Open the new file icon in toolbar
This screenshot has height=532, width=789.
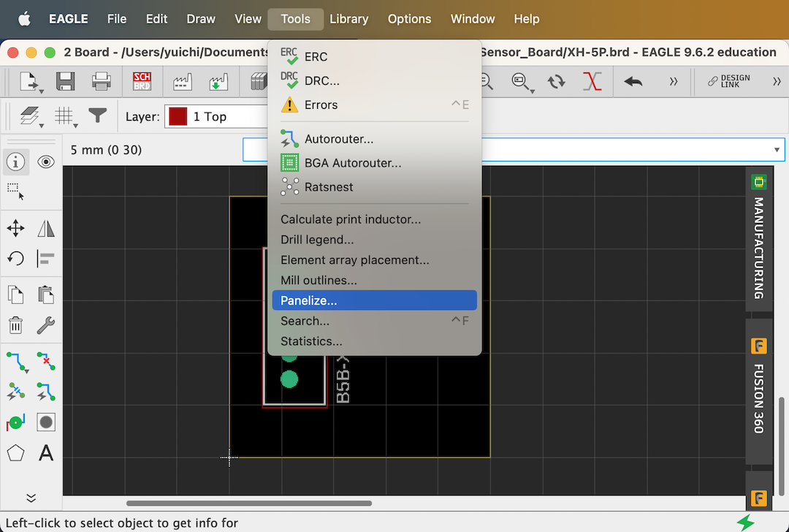pyautogui.click(x=30, y=82)
